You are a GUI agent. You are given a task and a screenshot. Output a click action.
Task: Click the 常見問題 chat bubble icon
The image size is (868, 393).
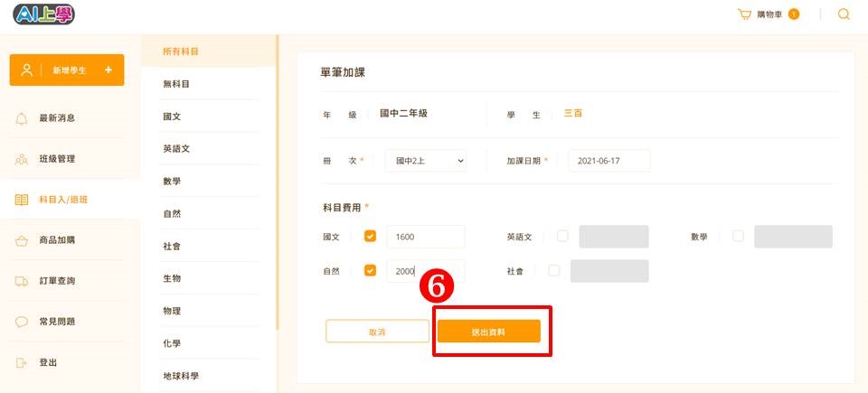tap(21, 323)
